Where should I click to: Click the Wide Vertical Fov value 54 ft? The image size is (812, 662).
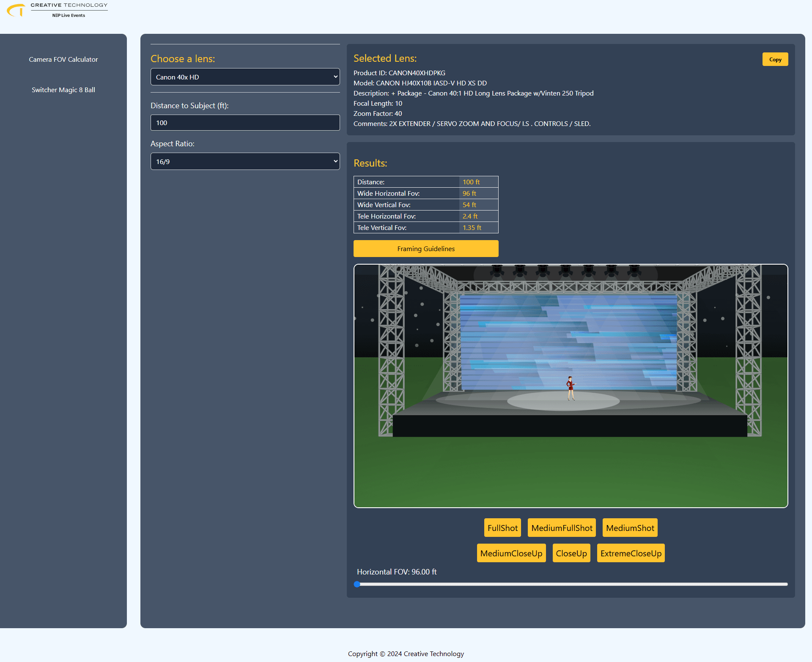(469, 205)
